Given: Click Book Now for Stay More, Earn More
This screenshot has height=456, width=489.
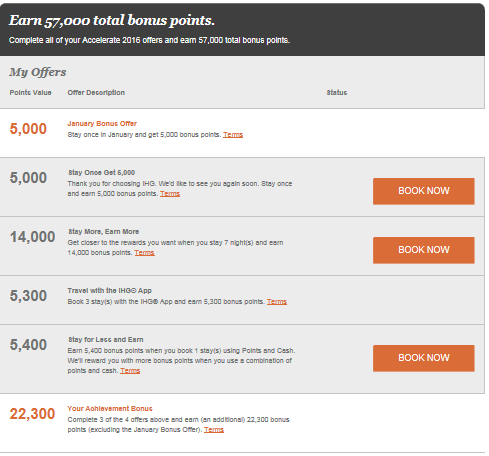Looking at the screenshot, I should click(x=423, y=250).
